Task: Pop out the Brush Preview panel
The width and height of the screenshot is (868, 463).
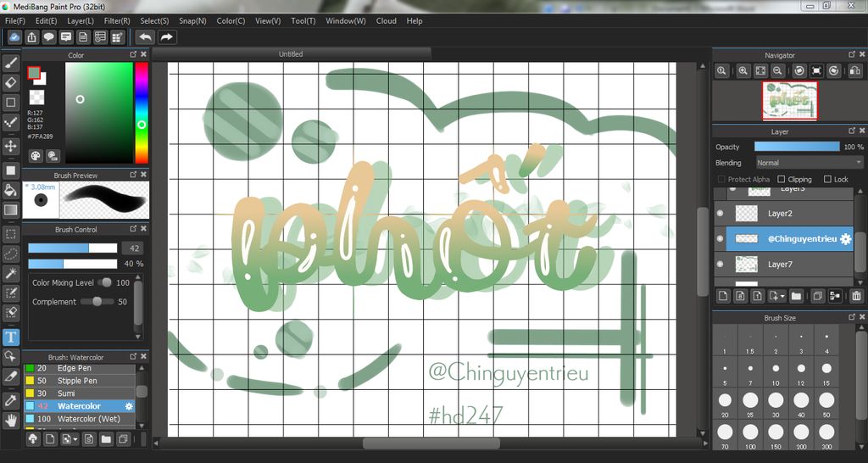Action: [x=133, y=175]
